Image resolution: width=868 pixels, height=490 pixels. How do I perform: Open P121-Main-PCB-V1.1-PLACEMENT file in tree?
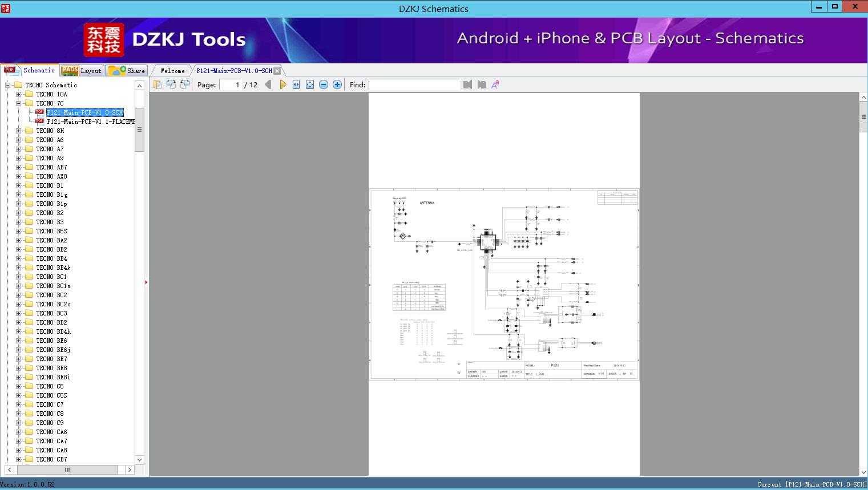coord(90,122)
